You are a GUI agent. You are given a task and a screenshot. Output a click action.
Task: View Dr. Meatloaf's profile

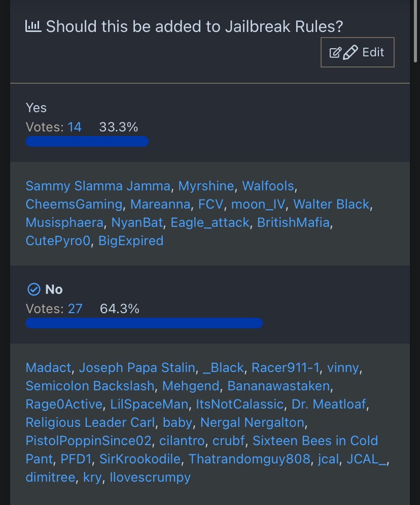[328, 404]
